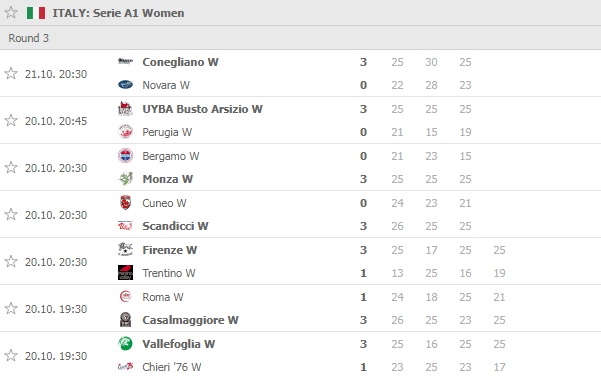Click the Bergamo W team badge
This screenshot has height=377, width=601.
125,156
